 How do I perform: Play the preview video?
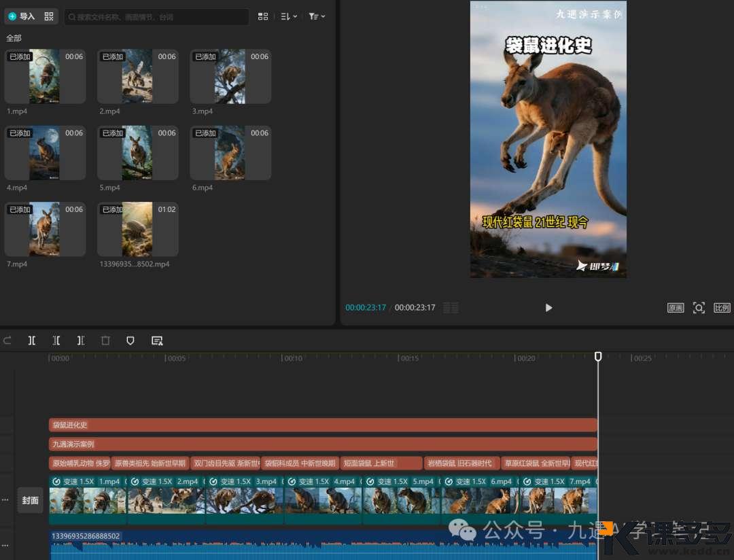click(x=548, y=308)
